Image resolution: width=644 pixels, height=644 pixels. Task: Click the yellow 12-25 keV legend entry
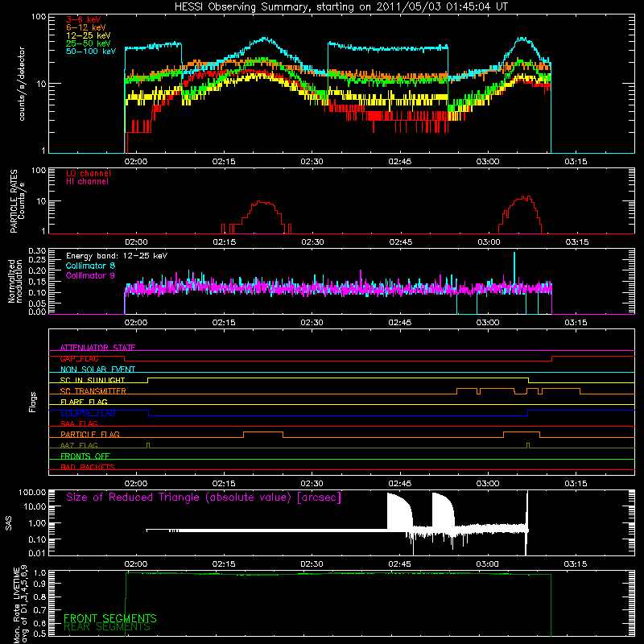(89, 35)
